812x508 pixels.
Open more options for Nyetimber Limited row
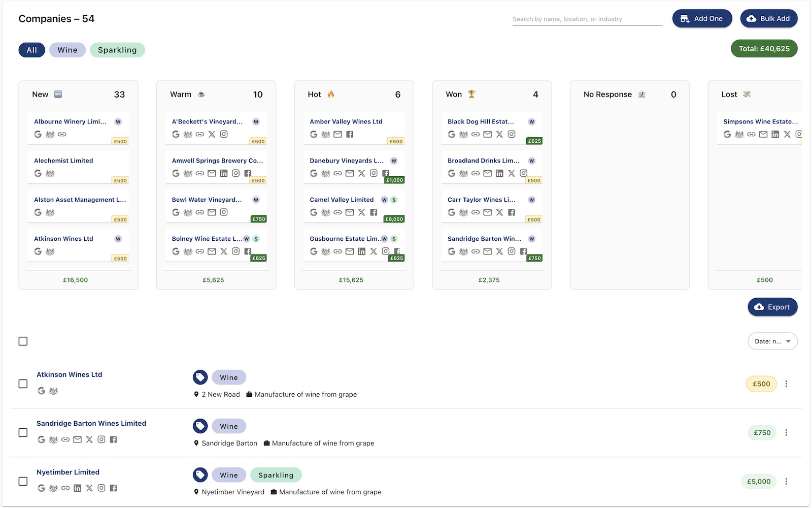point(786,482)
